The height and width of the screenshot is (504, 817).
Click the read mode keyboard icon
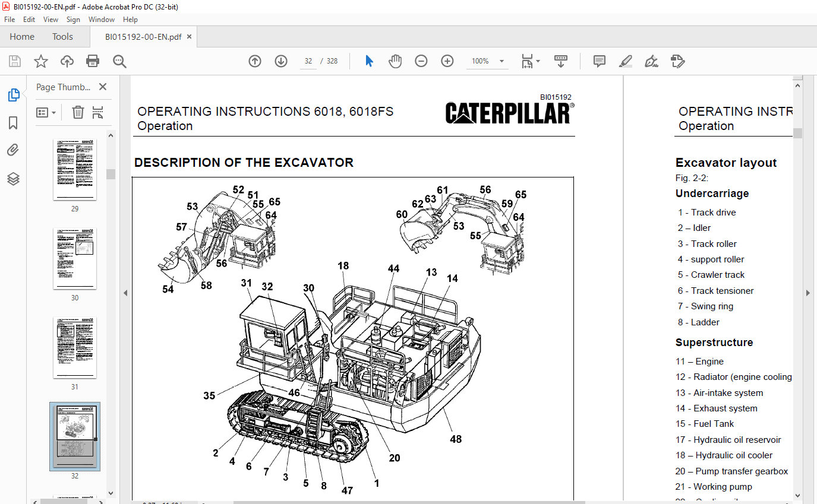pyautogui.click(x=561, y=61)
